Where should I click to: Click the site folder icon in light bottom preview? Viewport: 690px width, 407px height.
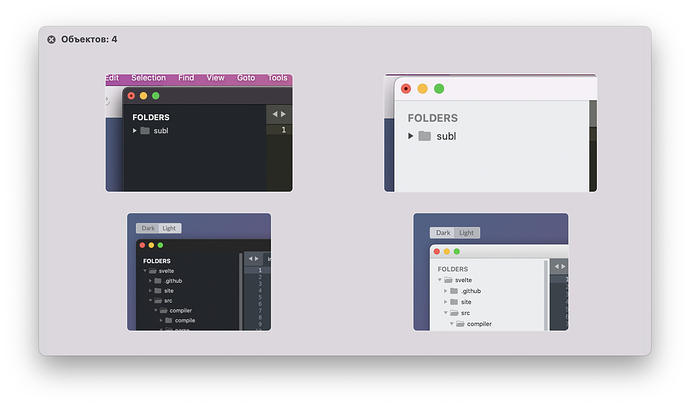pos(453,301)
